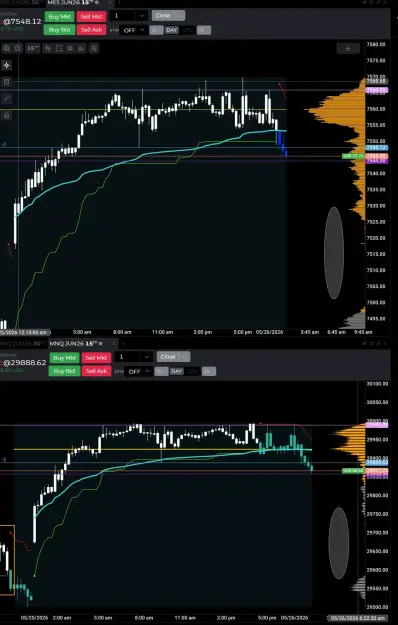The width and height of the screenshot is (398, 625).
Task: Click Close position button in MES panel
Action: [163, 16]
